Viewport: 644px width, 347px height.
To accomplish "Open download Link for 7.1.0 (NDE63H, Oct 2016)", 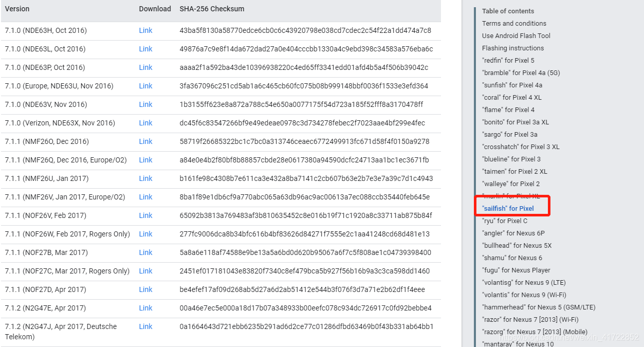I will 145,30.
